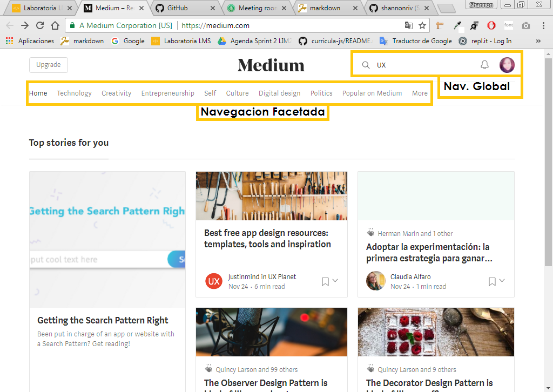The width and height of the screenshot is (553, 392).
Task: Open the user profile avatar menu
Action: tap(507, 65)
